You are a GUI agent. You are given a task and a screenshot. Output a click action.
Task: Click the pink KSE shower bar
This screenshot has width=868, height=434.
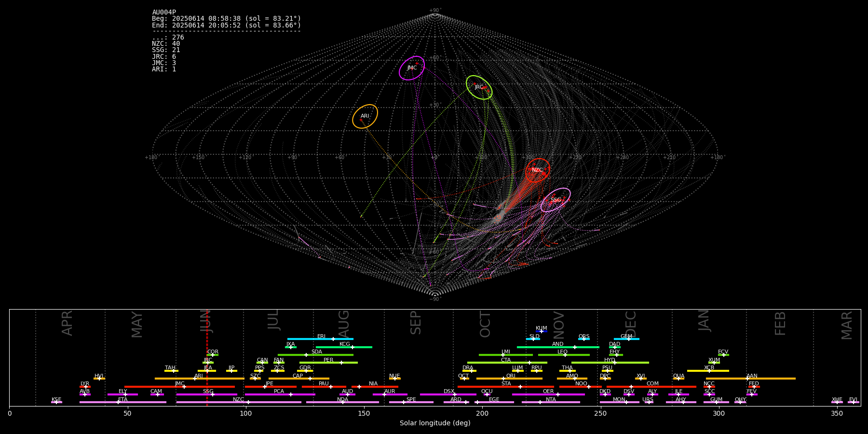56,402
